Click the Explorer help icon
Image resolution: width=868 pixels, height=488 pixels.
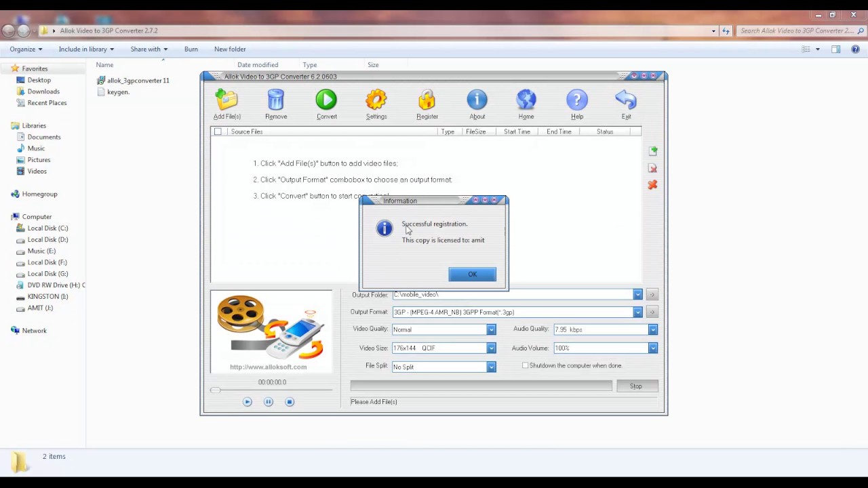tap(855, 49)
